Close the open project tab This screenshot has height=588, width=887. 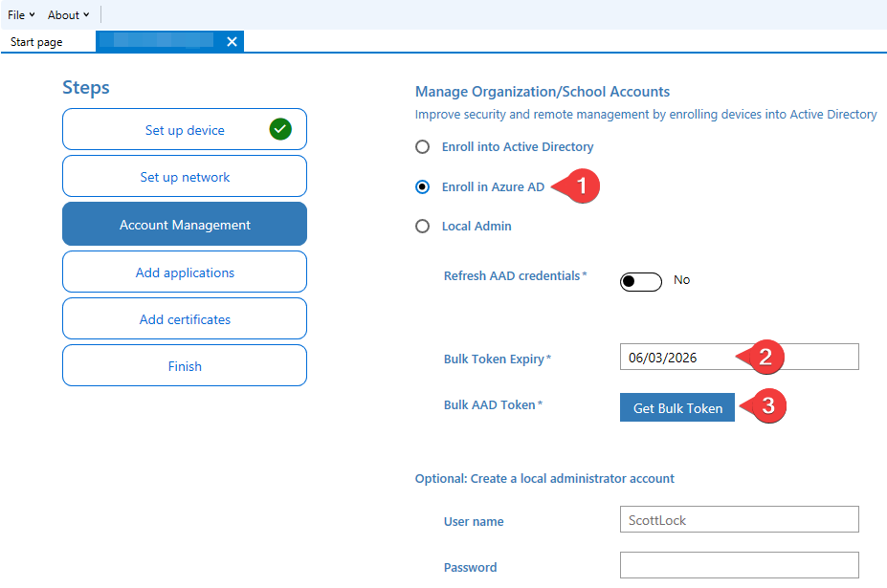click(x=231, y=41)
